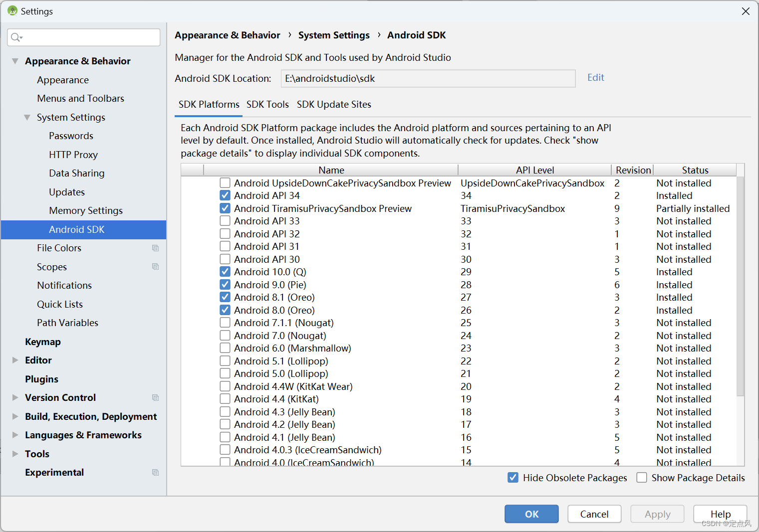Select Android 4.4 (KitKat) row text
This screenshot has width=759, height=532.
(276, 399)
